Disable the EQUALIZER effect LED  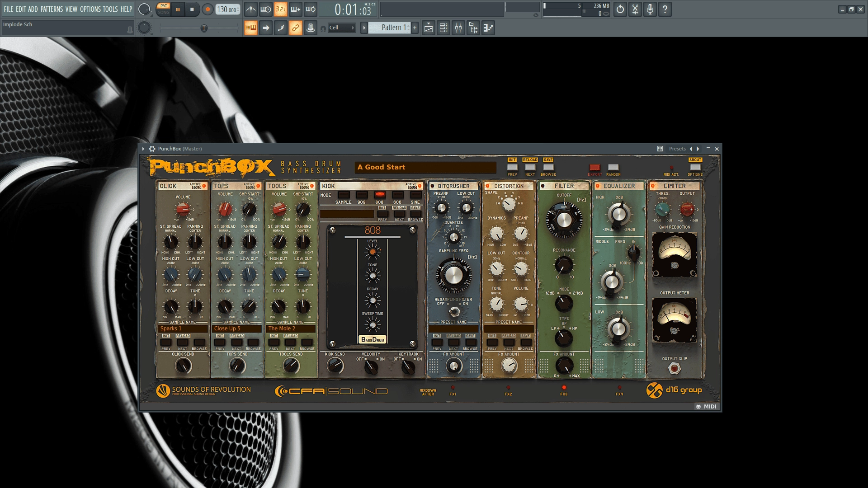click(598, 186)
